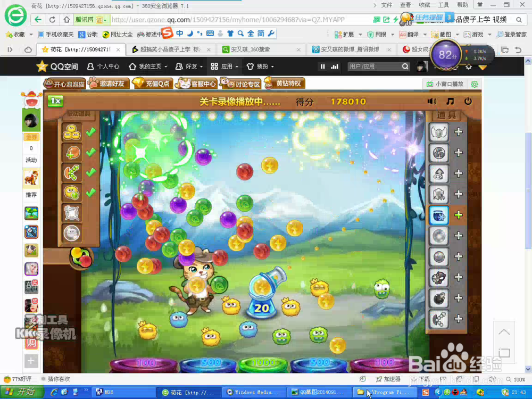532x399 pixels.
Task: Select the cat face prop icon
Action: (439, 278)
